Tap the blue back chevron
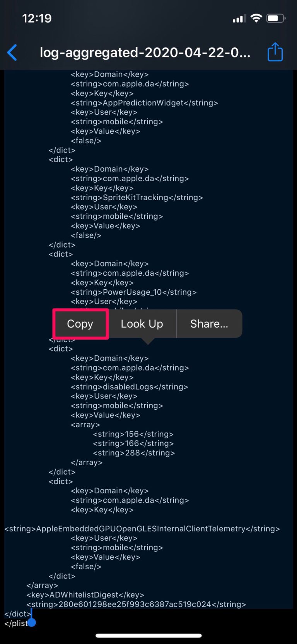Viewport: 297px width, 644px height. coord(12,53)
